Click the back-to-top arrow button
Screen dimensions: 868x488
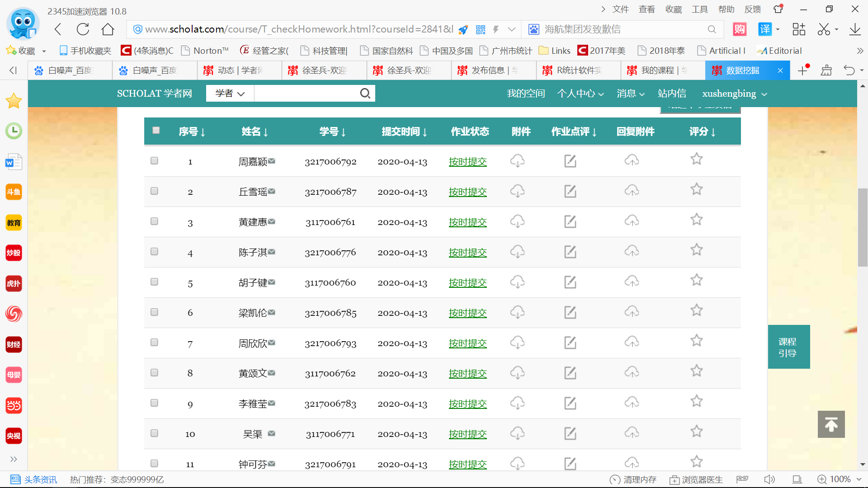click(831, 424)
